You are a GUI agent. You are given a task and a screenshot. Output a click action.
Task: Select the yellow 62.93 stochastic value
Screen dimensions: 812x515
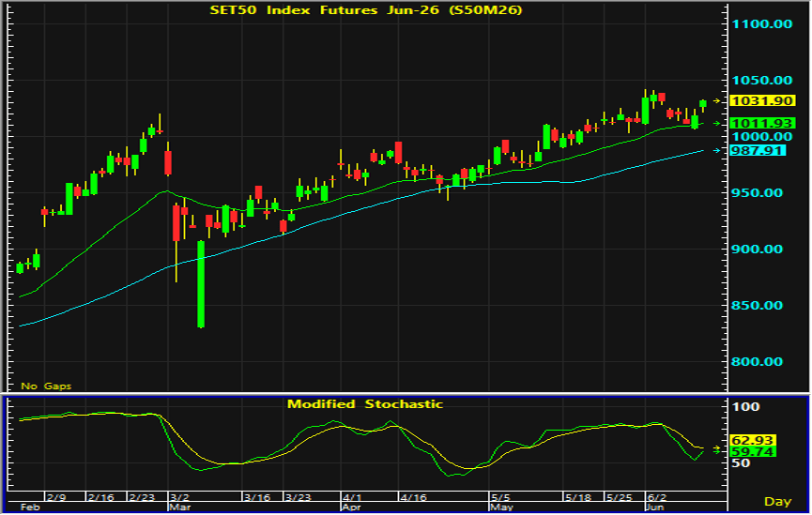[x=753, y=441]
